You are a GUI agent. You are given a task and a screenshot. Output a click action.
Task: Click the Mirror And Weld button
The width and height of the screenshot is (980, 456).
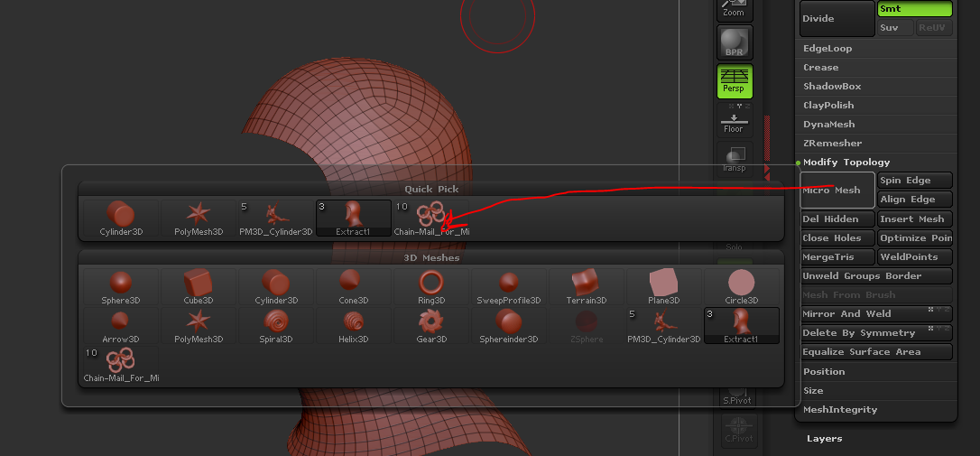coord(875,313)
